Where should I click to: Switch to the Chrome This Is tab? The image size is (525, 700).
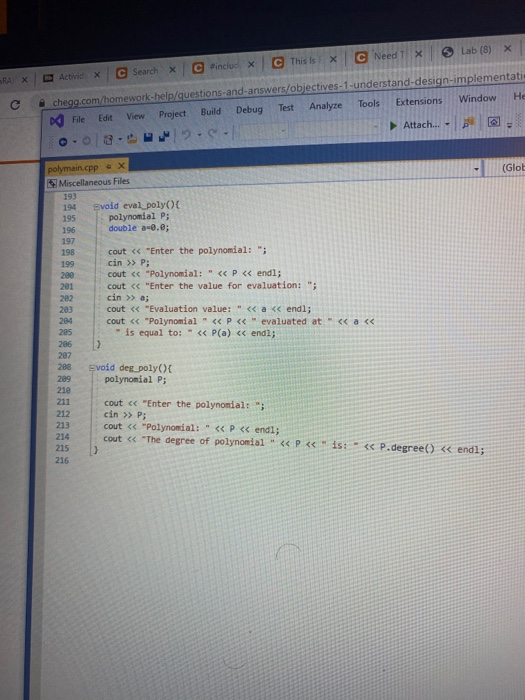(x=304, y=61)
